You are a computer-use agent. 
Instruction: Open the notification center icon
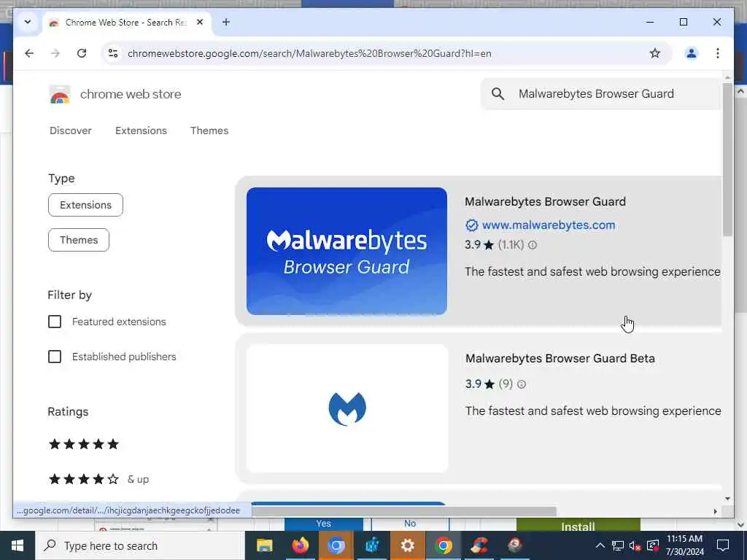723,545
